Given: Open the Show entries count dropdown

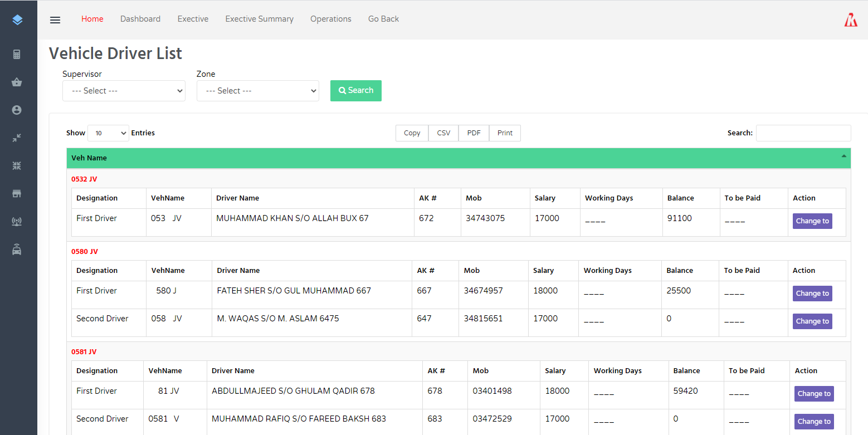Looking at the screenshot, I should click(x=108, y=133).
